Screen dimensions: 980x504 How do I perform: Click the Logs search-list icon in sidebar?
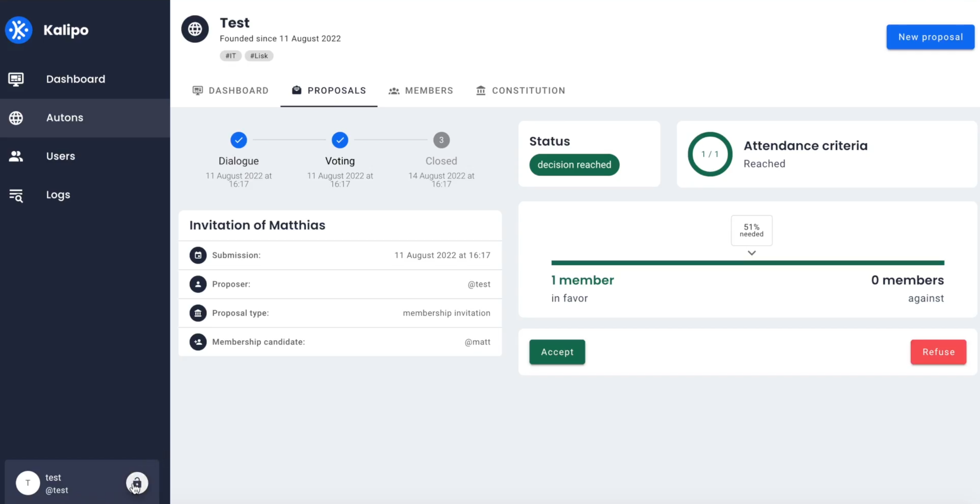click(x=16, y=195)
